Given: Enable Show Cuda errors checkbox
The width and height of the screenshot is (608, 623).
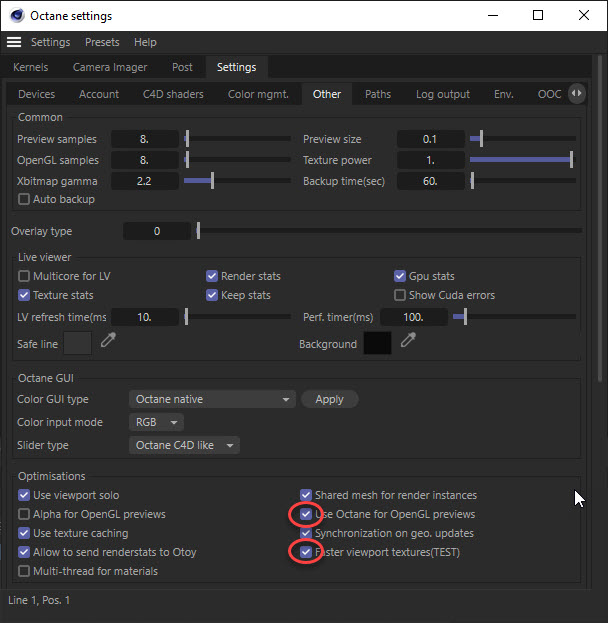Looking at the screenshot, I should point(400,295).
